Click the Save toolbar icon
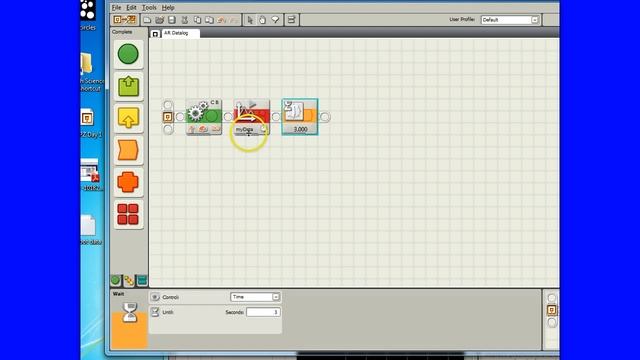The height and width of the screenshot is (360, 640). pyautogui.click(x=172, y=20)
